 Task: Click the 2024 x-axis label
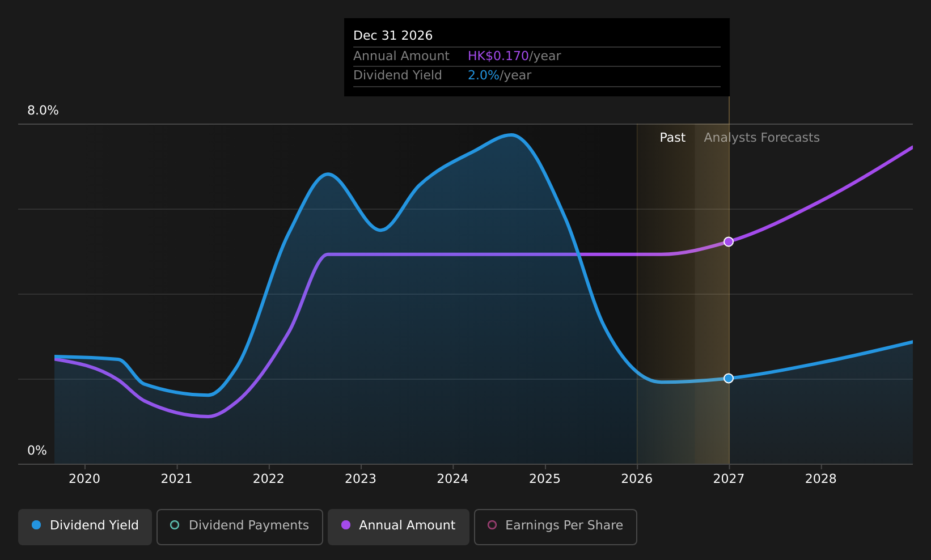(x=452, y=479)
